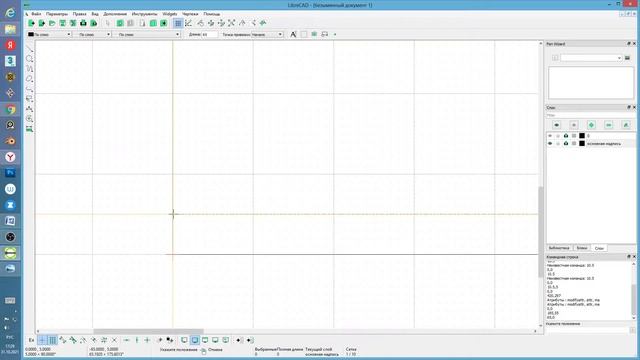Toggle restrict vertical button
The image size is (640, 360).
click(x=137, y=340)
